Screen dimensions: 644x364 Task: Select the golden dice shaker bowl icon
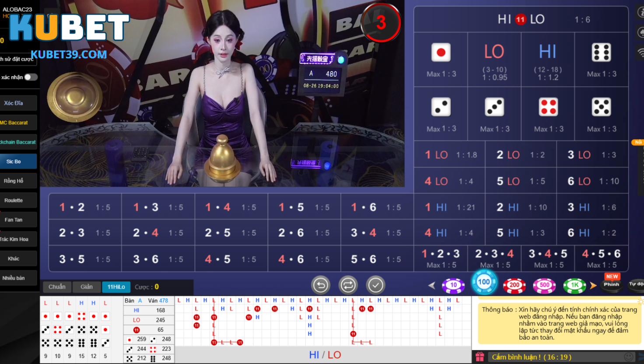tap(74, 97)
